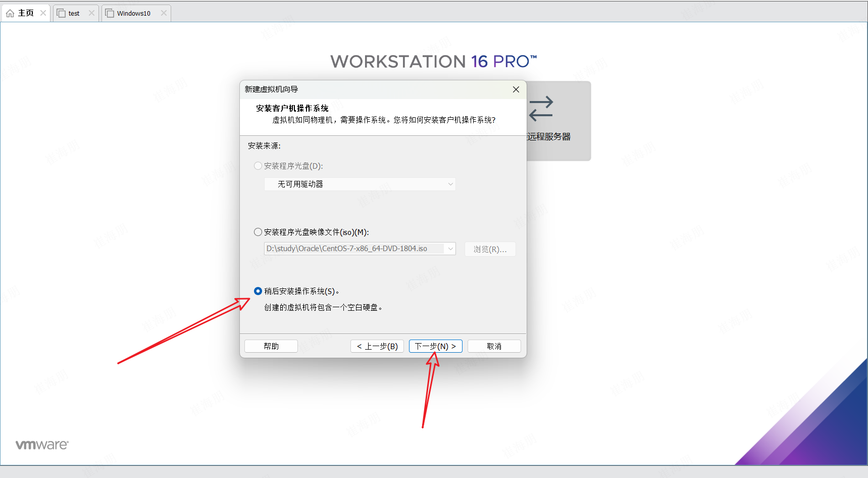Choose the 安装程序光盘映像文件(iso) radio option
Viewport: 868px width, 478px height.
click(x=258, y=232)
